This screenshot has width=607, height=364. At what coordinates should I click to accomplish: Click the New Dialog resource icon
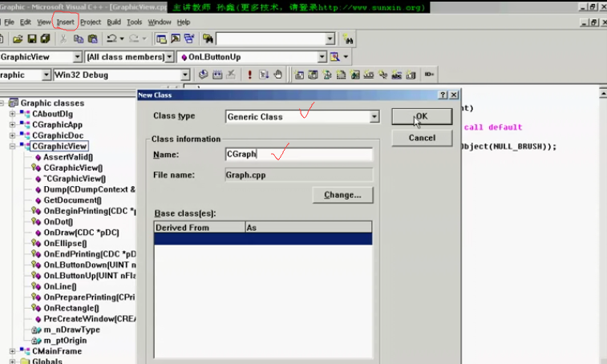(x=299, y=75)
